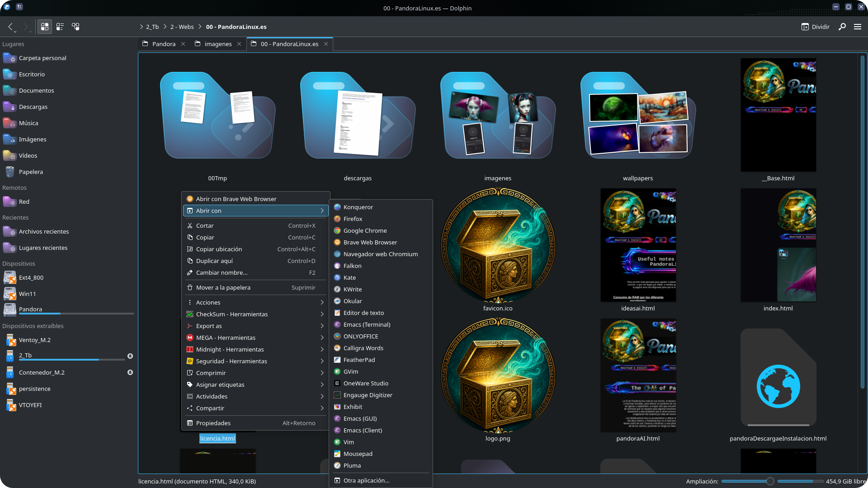This screenshot has width=868, height=488.
Task: Open the file with Okular
Action: (381, 301)
